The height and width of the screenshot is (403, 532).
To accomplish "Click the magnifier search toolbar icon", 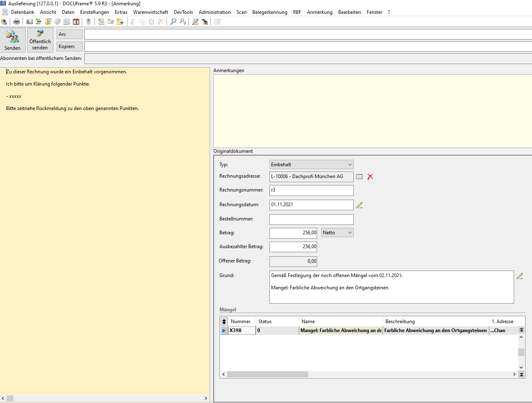I will [x=173, y=22].
